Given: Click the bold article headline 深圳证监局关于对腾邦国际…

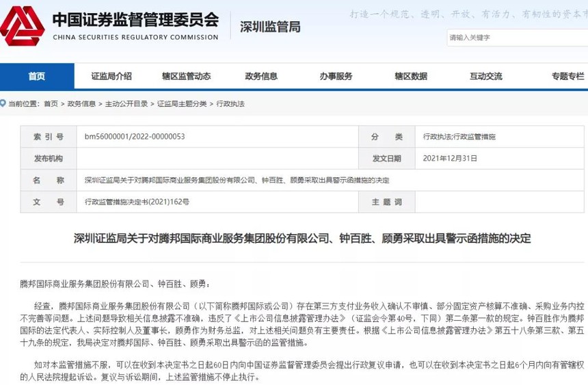Looking at the screenshot, I should (302, 238).
